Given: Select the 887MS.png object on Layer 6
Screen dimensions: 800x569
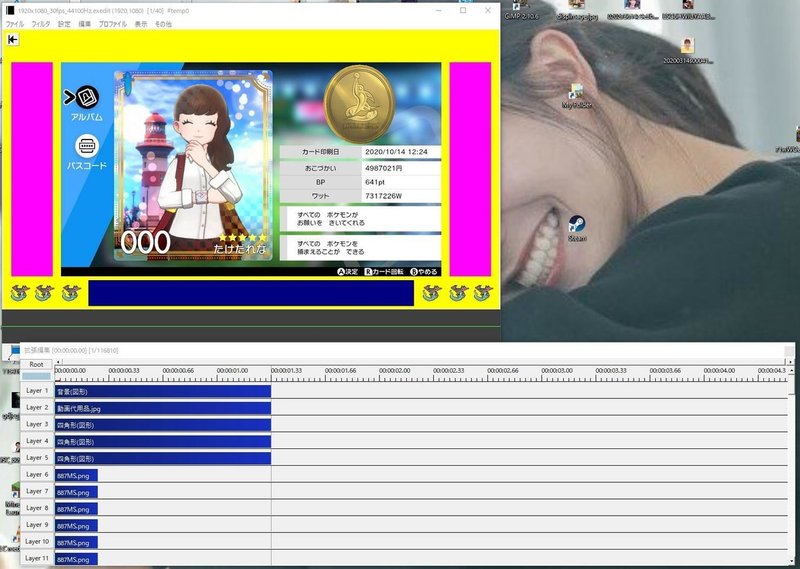Looking at the screenshot, I should tap(77, 476).
